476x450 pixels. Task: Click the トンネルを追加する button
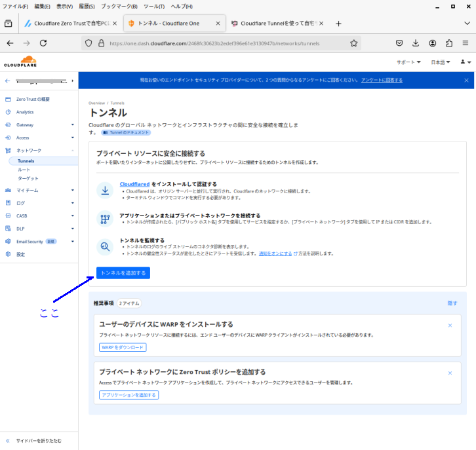click(123, 273)
